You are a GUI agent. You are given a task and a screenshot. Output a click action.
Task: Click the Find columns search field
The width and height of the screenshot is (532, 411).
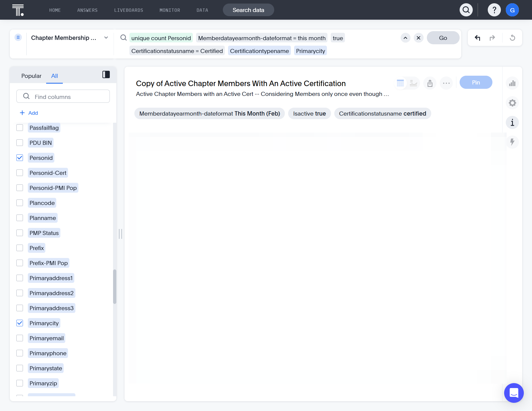63,96
